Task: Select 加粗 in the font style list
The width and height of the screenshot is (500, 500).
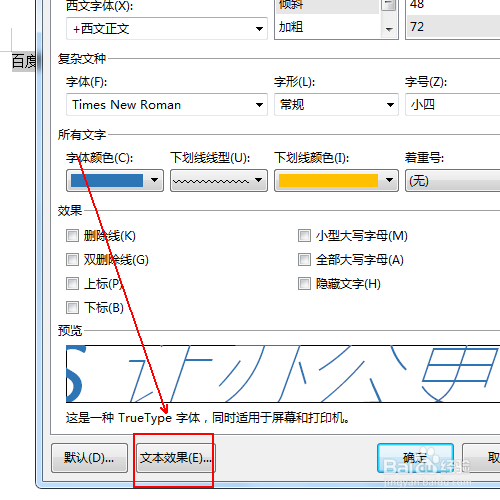Action: (291, 27)
